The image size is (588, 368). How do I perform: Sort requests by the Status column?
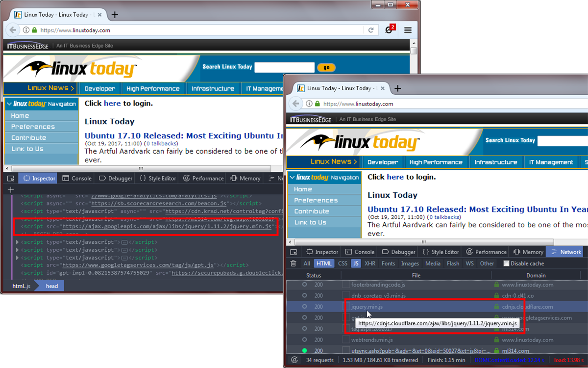point(314,275)
